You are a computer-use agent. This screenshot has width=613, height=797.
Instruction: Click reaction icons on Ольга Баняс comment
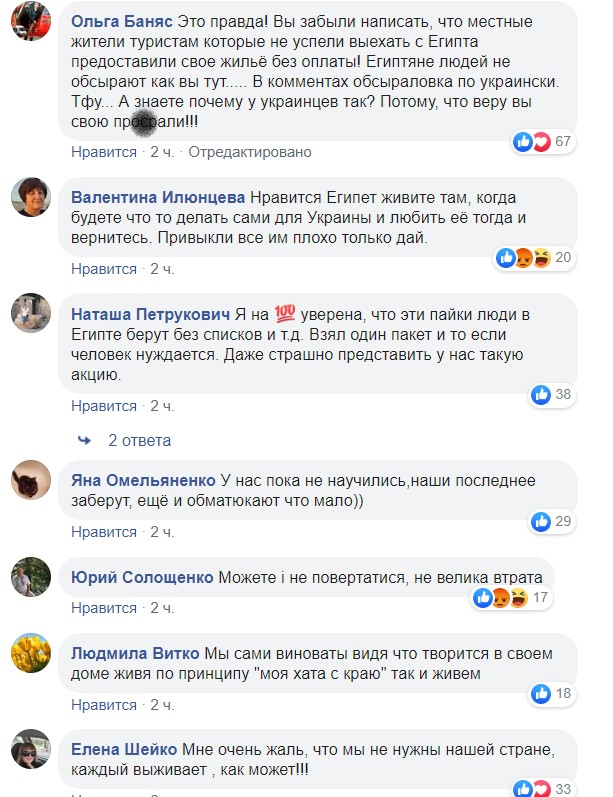click(x=531, y=141)
